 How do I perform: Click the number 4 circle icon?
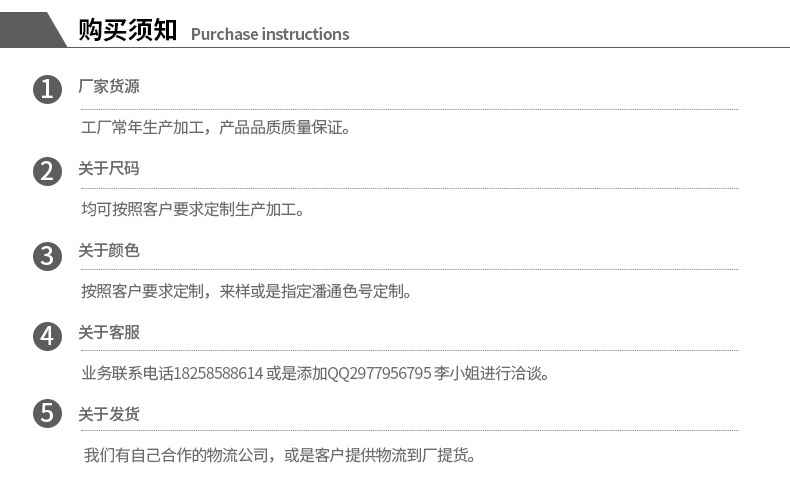point(47,336)
